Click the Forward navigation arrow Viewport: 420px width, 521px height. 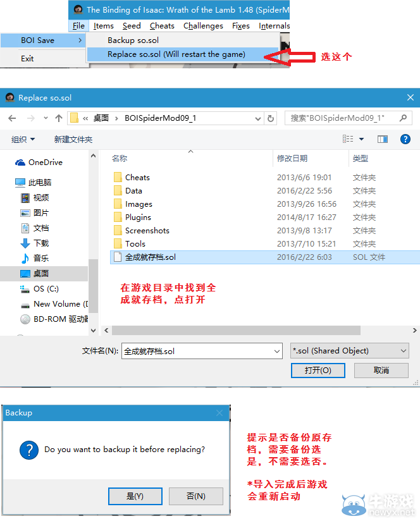point(30,118)
